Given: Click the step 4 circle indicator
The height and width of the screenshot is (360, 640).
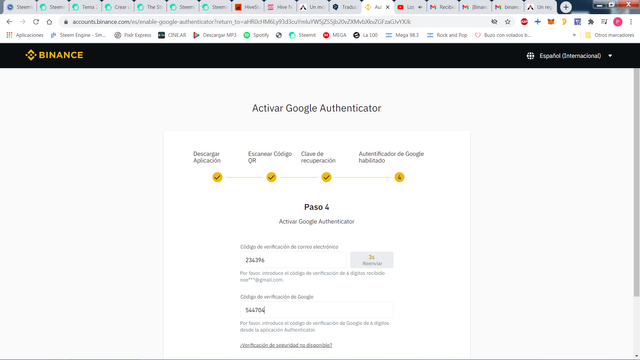Looking at the screenshot, I should (399, 177).
